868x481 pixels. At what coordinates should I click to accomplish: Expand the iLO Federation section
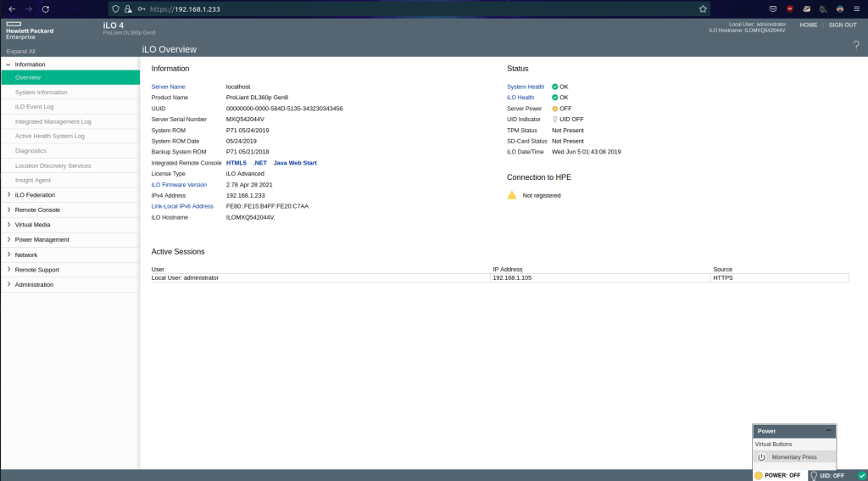[8, 194]
